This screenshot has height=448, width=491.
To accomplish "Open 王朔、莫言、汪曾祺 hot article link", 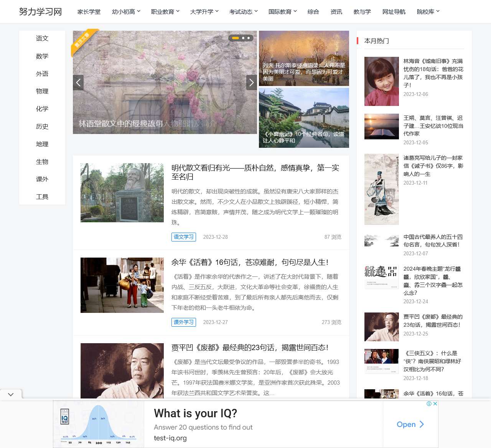I will [x=433, y=126].
